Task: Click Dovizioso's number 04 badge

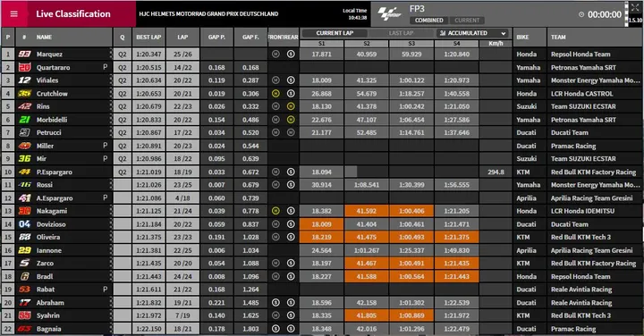Action: pos(25,224)
